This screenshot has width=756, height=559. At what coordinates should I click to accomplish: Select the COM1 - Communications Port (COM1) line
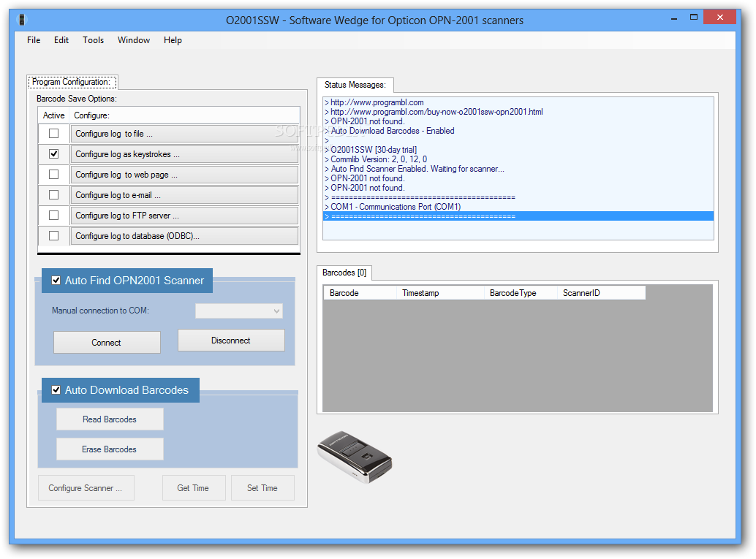[518, 207]
